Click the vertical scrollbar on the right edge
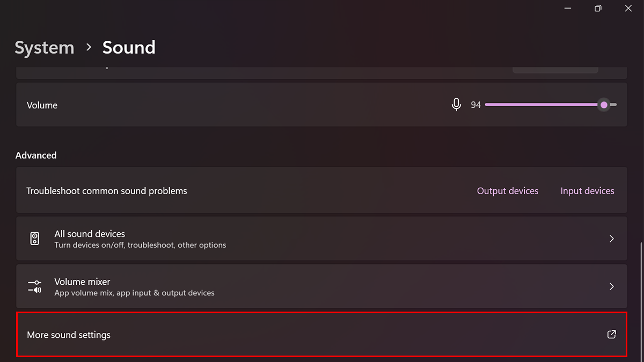This screenshot has width=644, height=362. click(x=640, y=300)
